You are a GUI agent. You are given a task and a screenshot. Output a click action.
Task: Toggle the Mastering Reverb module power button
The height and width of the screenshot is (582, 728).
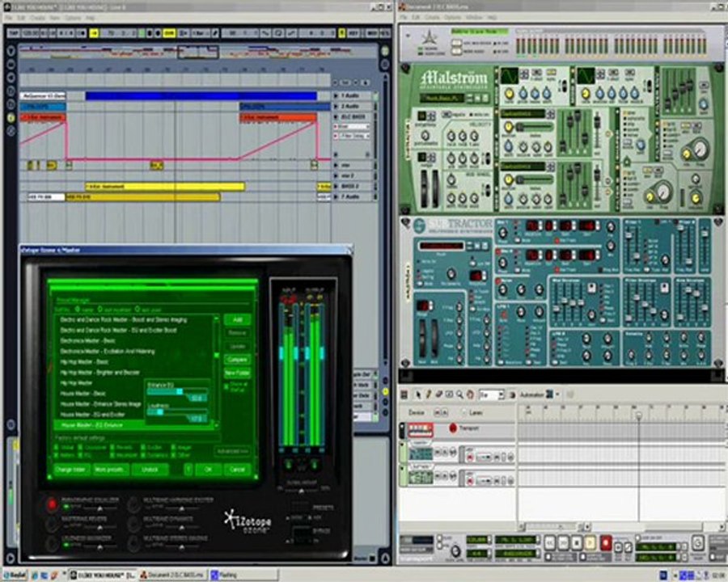pos(52,524)
